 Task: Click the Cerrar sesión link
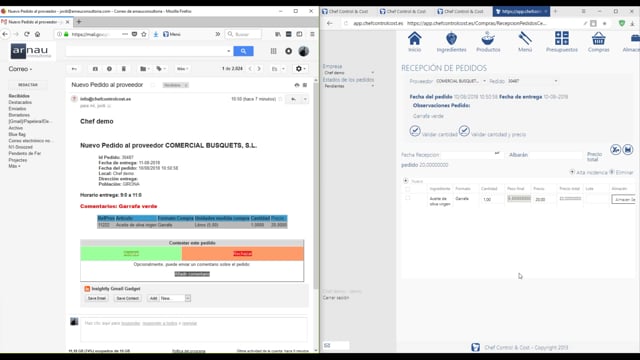click(x=336, y=298)
